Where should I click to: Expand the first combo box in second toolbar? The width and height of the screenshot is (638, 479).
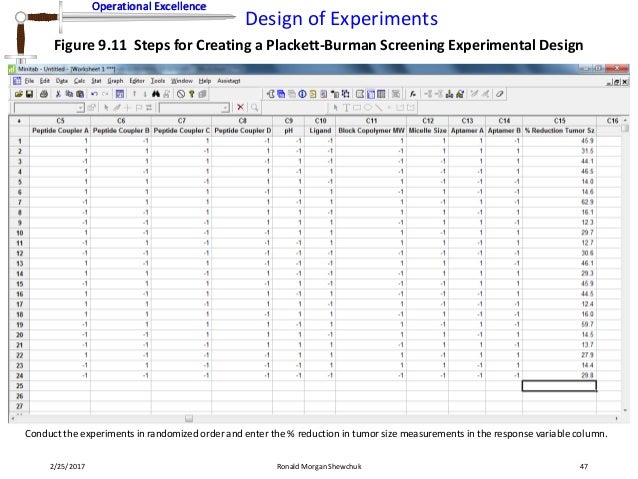(x=80, y=106)
